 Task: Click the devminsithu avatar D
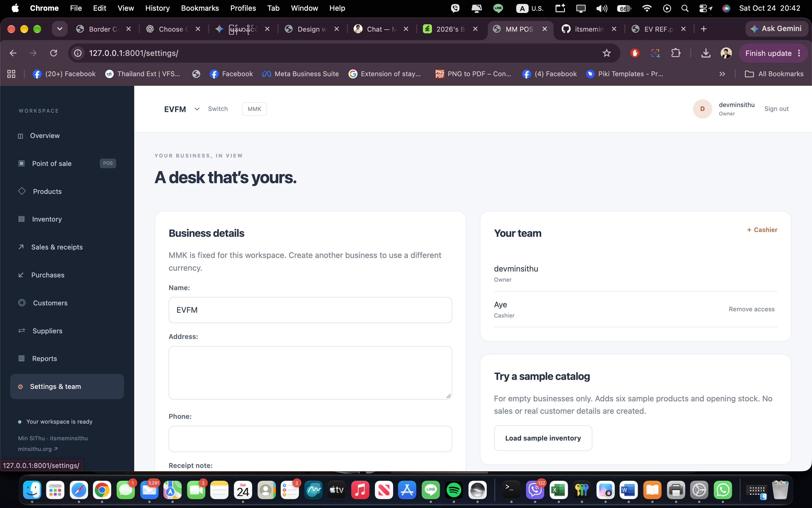[x=702, y=109]
